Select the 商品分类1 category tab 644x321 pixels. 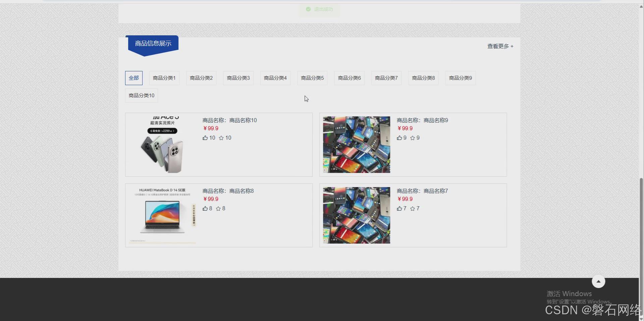pyautogui.click(x=164, y=78)
